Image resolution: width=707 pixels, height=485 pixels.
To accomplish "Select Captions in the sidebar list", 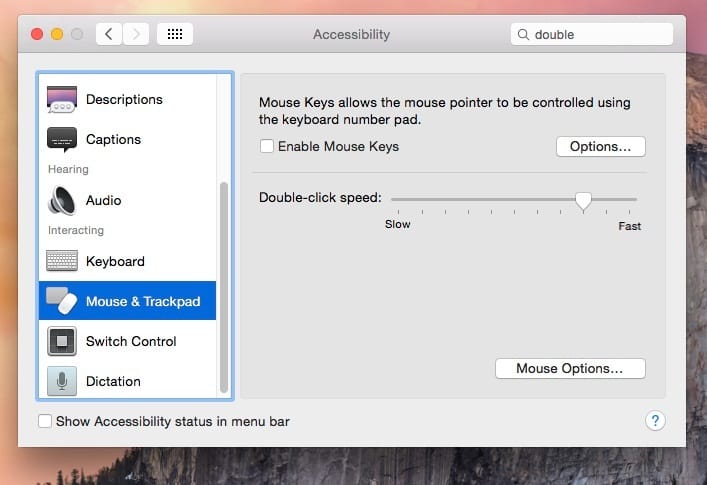I will click(x=128, y=139).
